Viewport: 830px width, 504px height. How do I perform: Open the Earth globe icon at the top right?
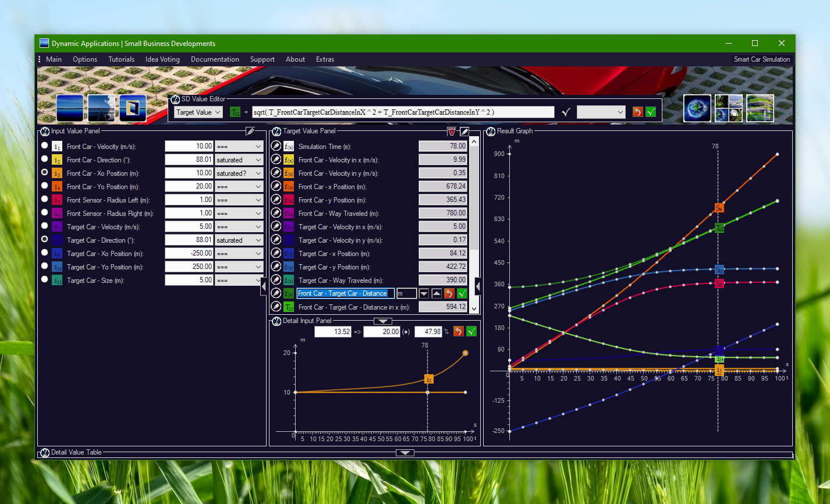697,108
